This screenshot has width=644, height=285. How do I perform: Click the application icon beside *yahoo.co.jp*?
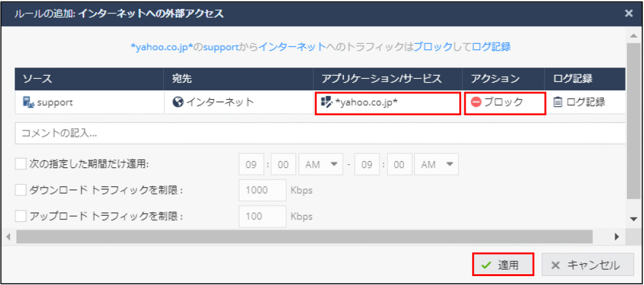(327, 102)
